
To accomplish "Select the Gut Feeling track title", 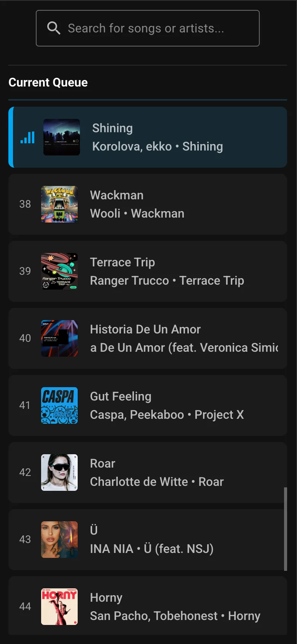I will pos(120,396).
